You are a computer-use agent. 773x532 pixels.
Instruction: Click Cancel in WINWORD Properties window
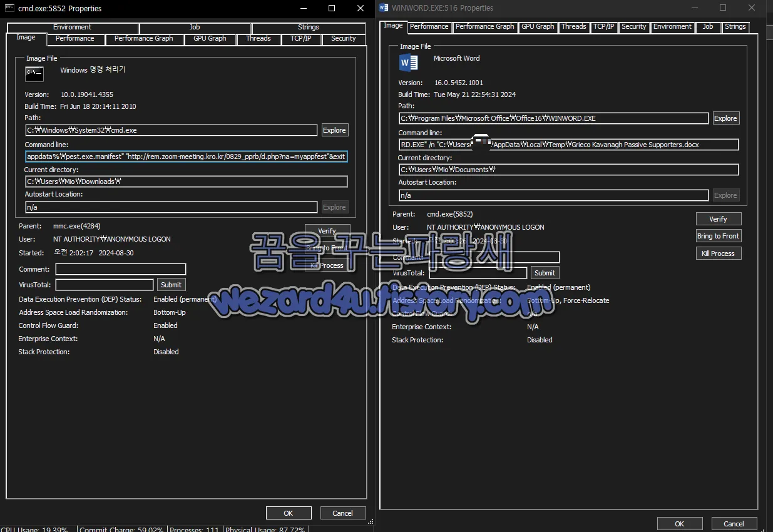tap(734, 524)
